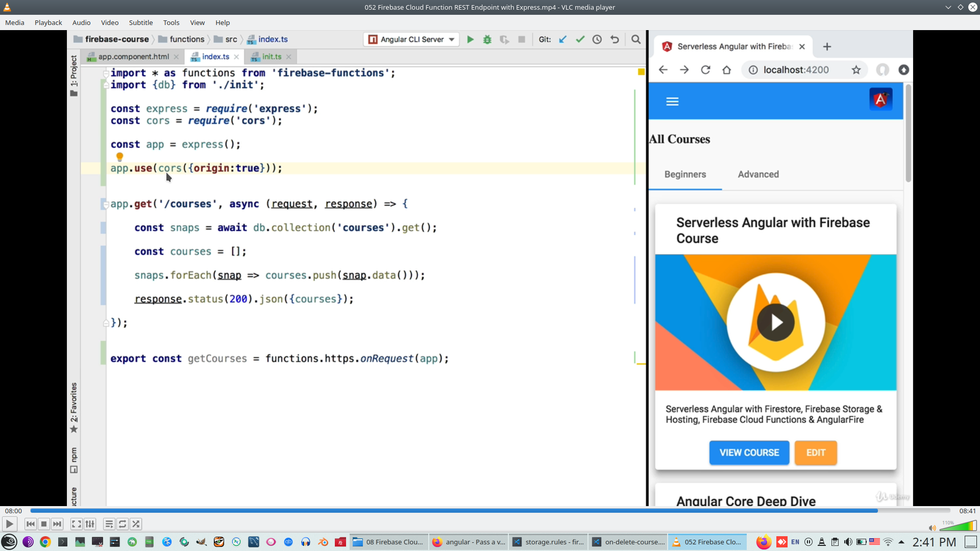Open the Subtitle menu
The width and height of the screenshot is (980, 551).
tap(140, 22)
